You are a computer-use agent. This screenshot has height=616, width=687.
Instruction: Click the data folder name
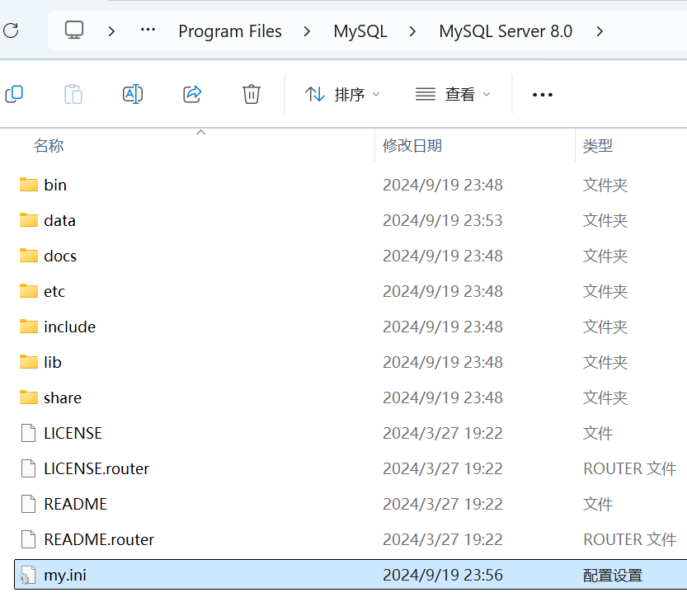pyautogui.click(x=59, y=220)
